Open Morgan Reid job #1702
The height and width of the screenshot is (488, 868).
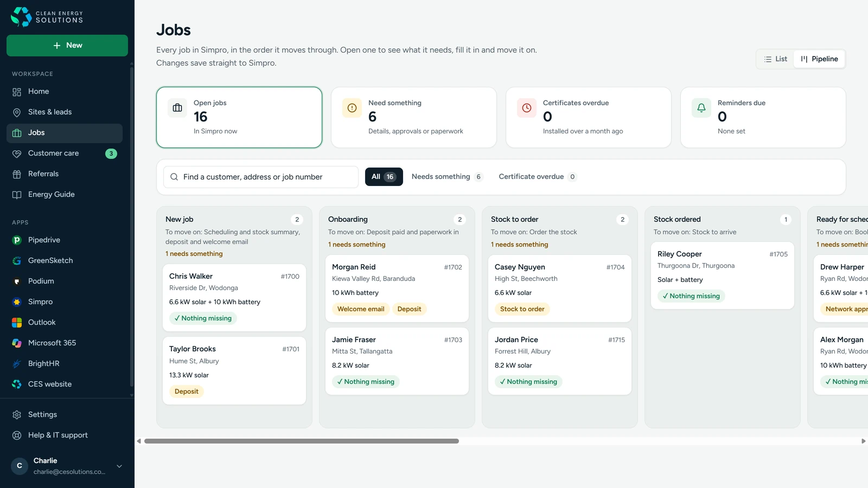click(397, 288)
